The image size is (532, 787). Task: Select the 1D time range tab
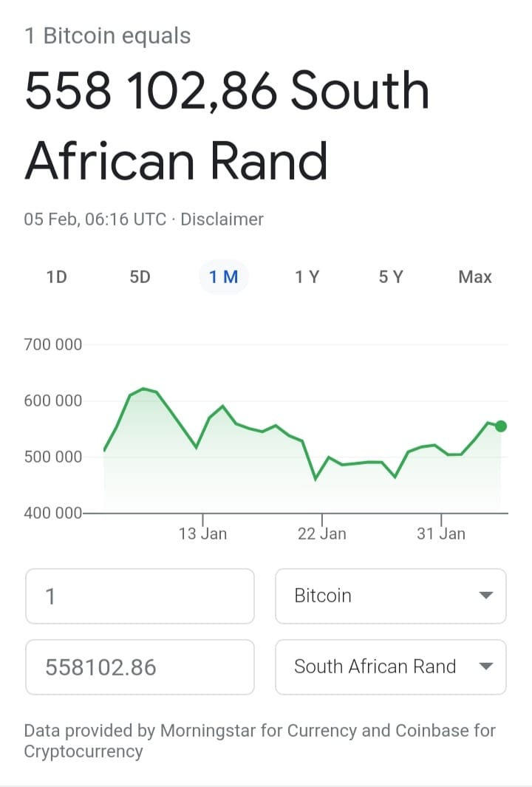[x=57, y=276]
